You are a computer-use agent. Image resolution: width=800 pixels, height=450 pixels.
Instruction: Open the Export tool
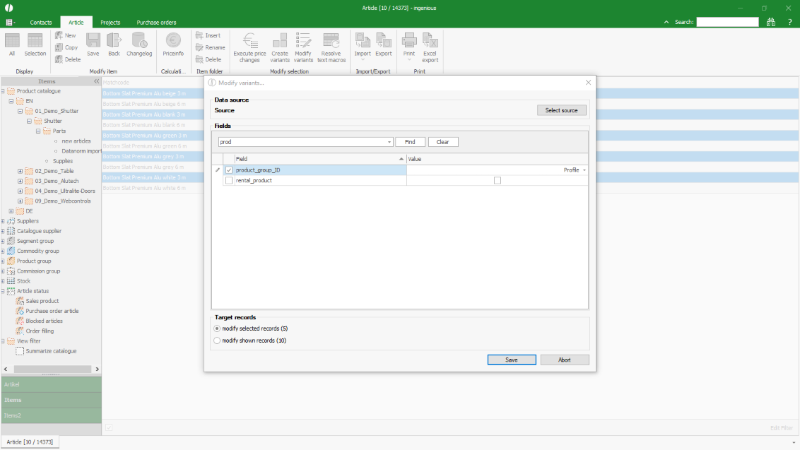(x=384, y=44)
